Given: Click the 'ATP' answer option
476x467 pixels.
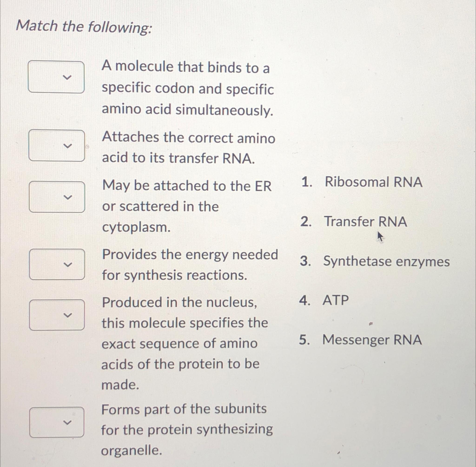Looking at the screenshot, I should (335, 300).
